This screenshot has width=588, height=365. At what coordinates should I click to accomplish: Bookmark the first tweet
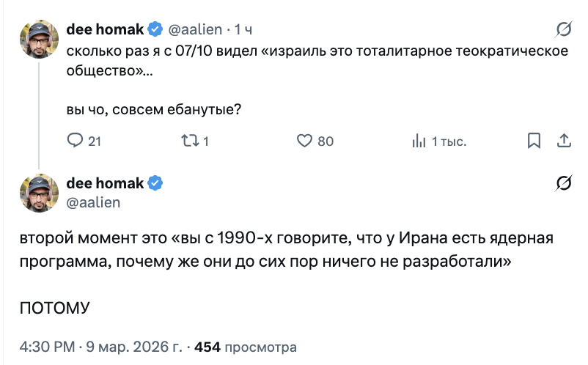tap(534, 141)
